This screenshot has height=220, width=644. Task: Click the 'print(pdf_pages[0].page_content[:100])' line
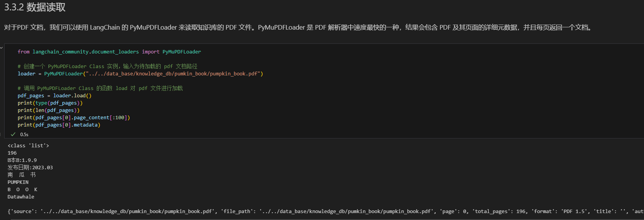(x=74, y=117)
